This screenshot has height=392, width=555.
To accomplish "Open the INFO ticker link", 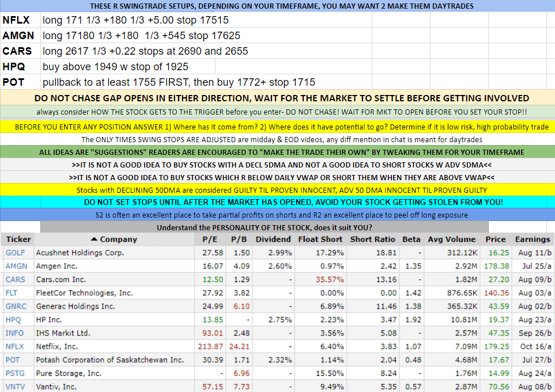I will 15,333.
